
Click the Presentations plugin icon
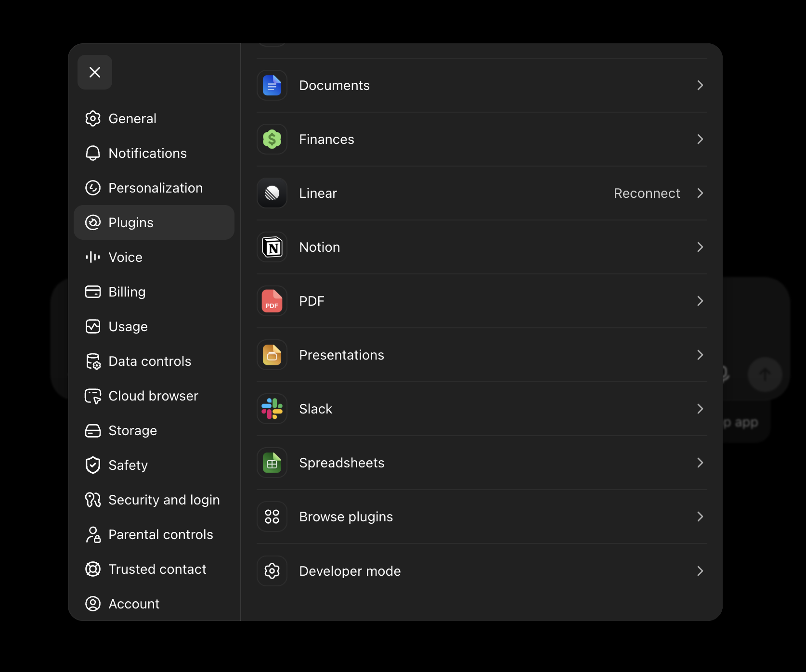272,355
